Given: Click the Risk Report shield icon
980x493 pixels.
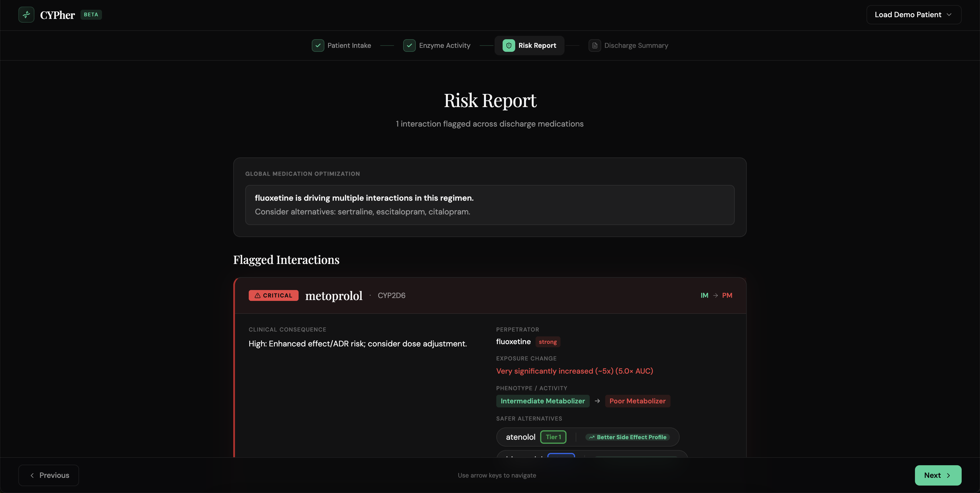Looking at the screenshot, I should (508, 46).
